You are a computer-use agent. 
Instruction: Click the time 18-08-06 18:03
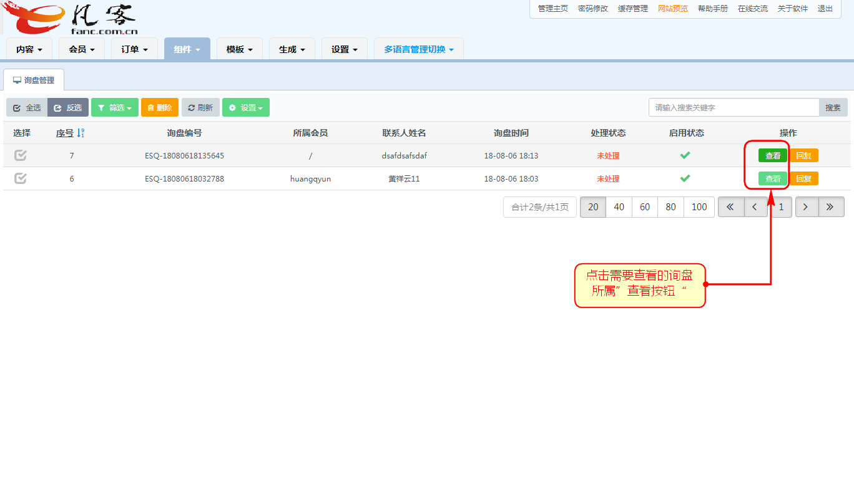click(x=511, y=179)
